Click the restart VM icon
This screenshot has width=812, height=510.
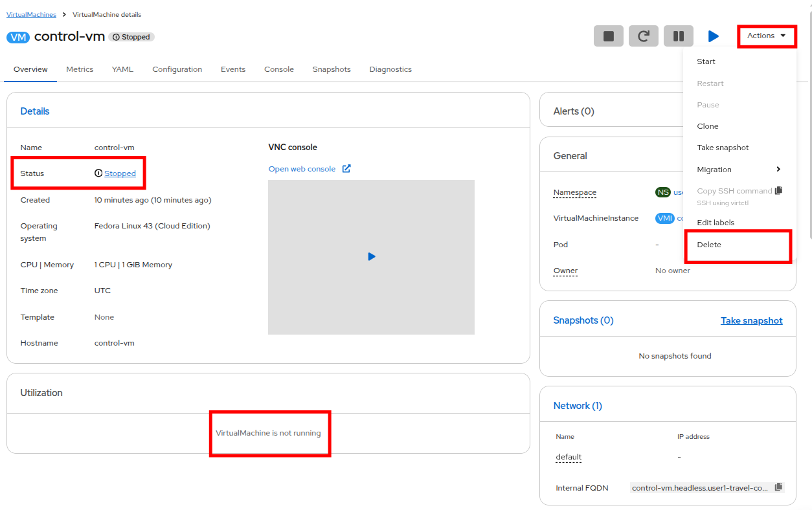pyautogui.click(x=642, y=36)
